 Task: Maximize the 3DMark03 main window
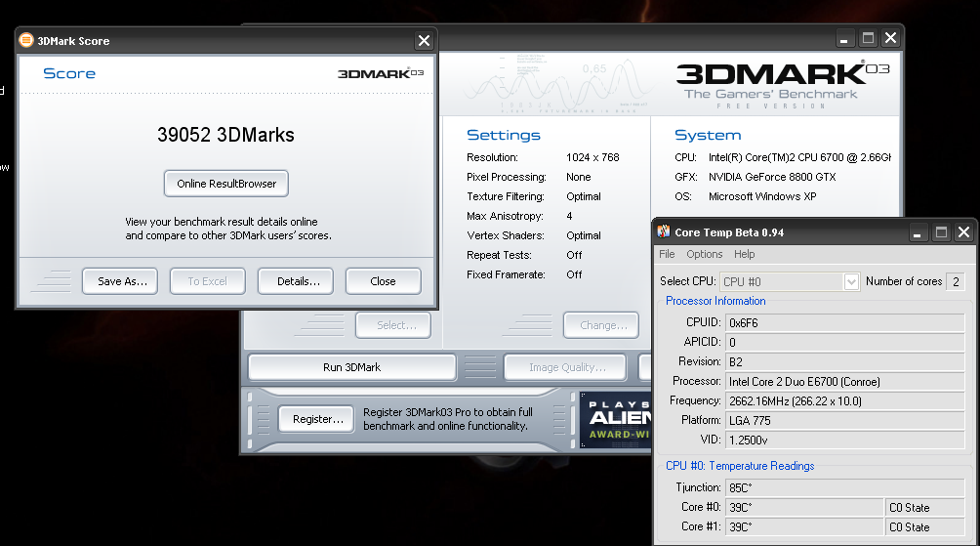tap(868, 38)
